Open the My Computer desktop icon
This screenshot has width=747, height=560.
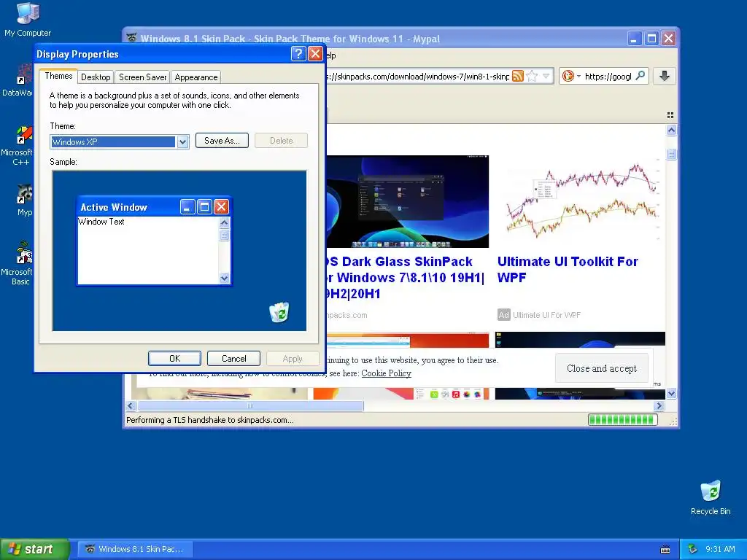point(27,19)
